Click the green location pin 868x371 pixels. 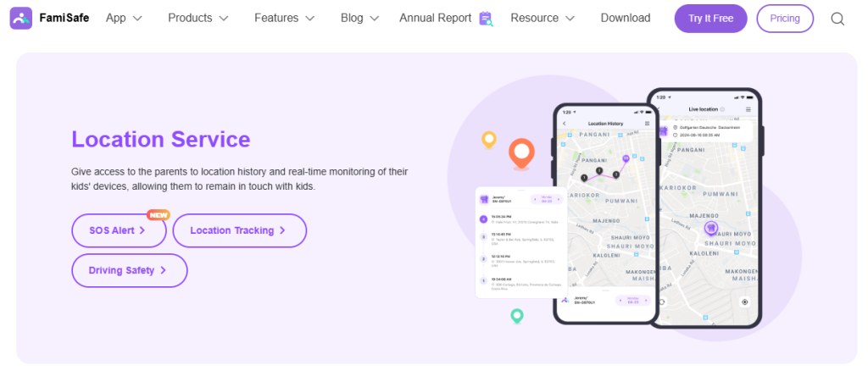pyautogui.click(x=517, y=316)
